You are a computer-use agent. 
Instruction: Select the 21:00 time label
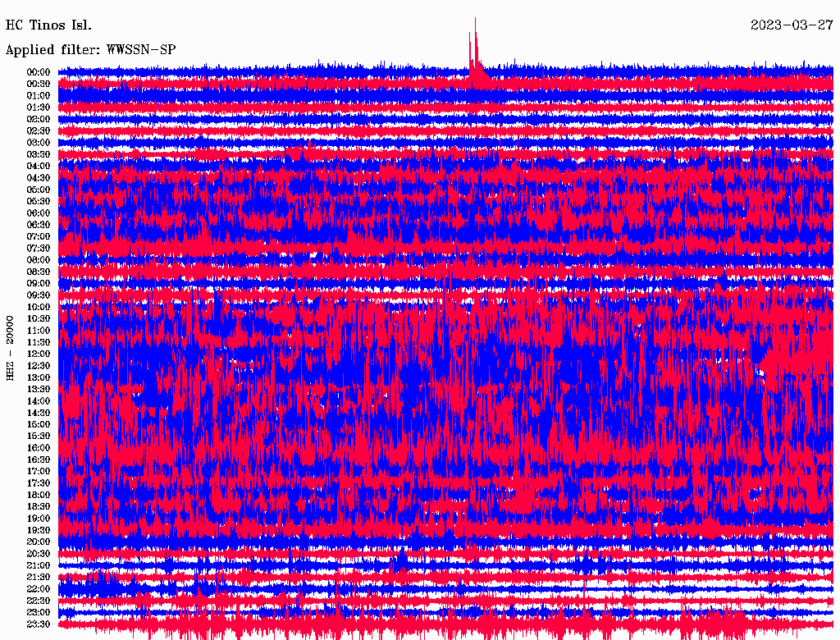(39, 565)
